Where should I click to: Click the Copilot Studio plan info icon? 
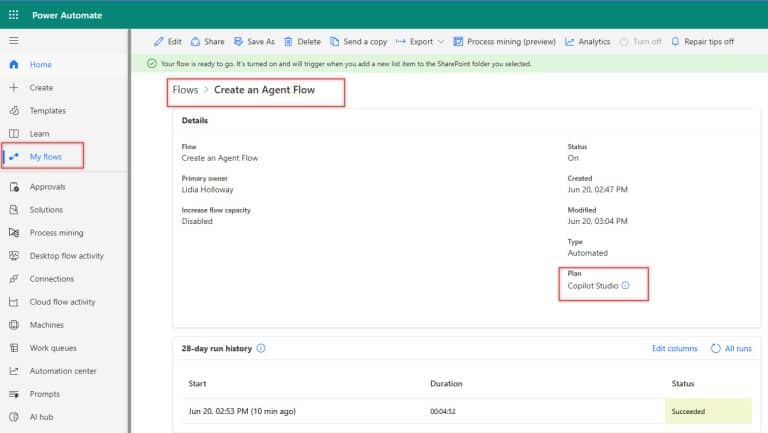626,286
